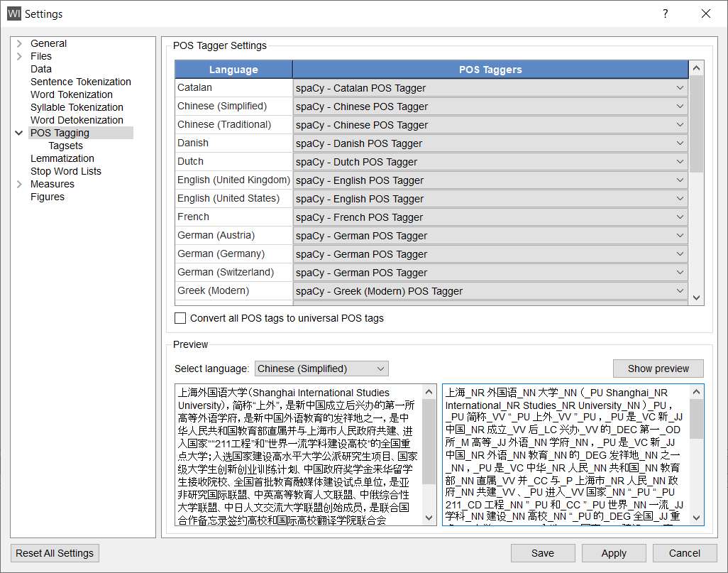The width and height of the screenshot is (728, 573).
Task: Open the French POS tagger dropdown
Action: point(490,217)
